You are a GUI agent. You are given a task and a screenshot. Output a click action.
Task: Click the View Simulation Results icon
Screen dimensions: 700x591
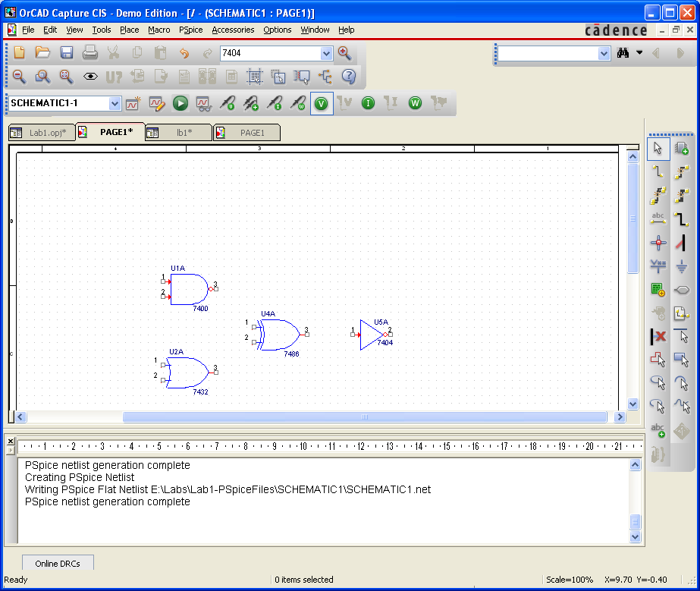coord(203,104)
